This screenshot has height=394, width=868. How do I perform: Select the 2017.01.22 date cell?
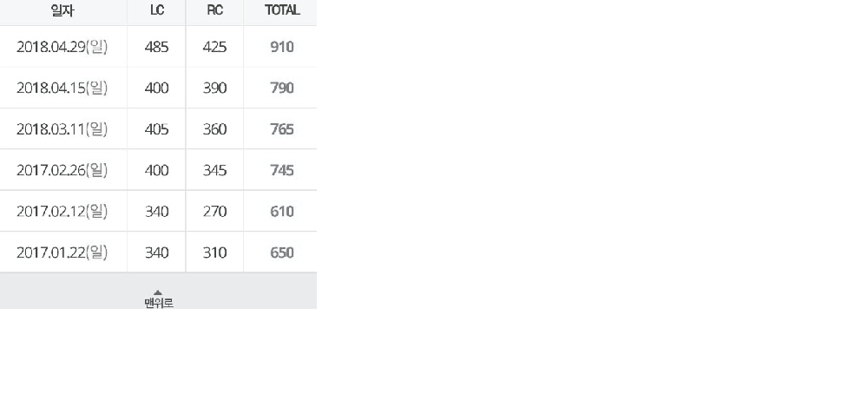pyautogui.click(x=62, y=253)
